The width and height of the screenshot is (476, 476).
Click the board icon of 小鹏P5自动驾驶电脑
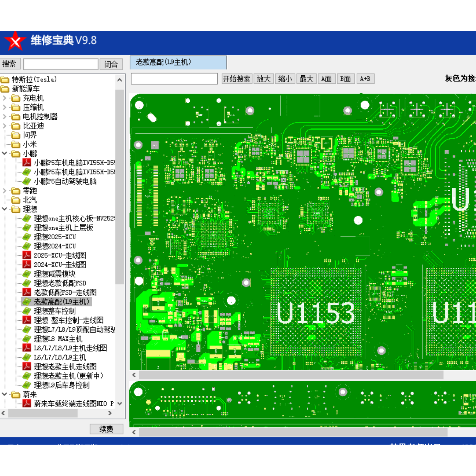tap(27, 181)
